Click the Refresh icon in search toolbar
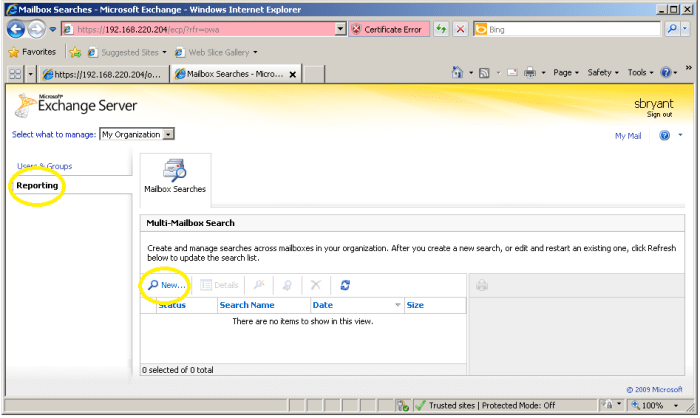 (x=345, y=285)
